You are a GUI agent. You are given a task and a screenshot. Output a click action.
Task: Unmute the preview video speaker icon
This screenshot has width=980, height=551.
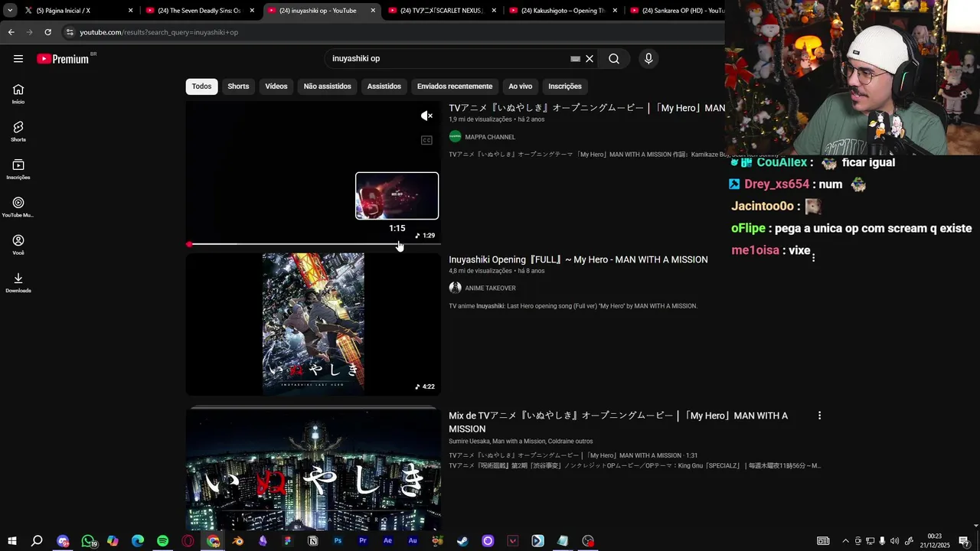tap(427, 116)
